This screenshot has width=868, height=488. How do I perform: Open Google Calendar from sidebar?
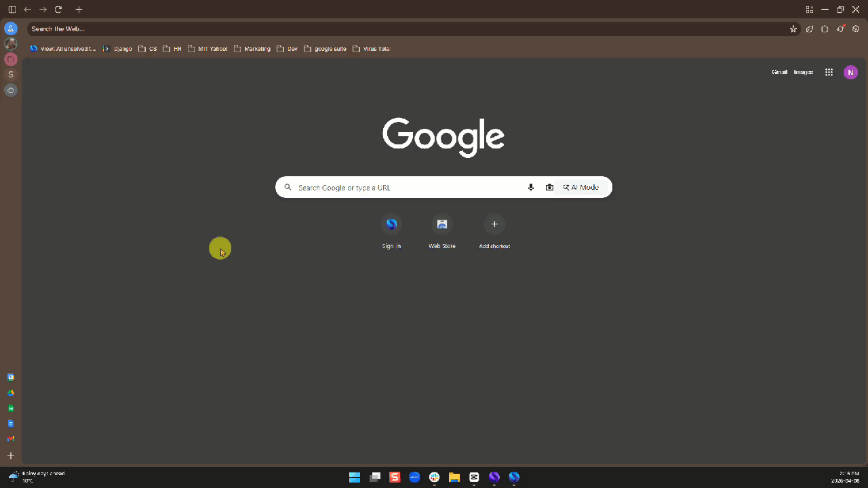[11, 377]
